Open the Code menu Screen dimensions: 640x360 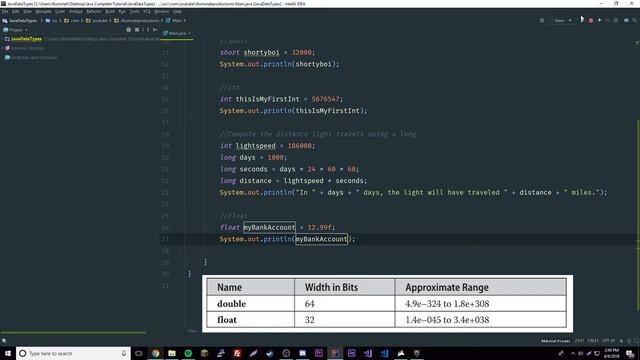click(60, 11)
